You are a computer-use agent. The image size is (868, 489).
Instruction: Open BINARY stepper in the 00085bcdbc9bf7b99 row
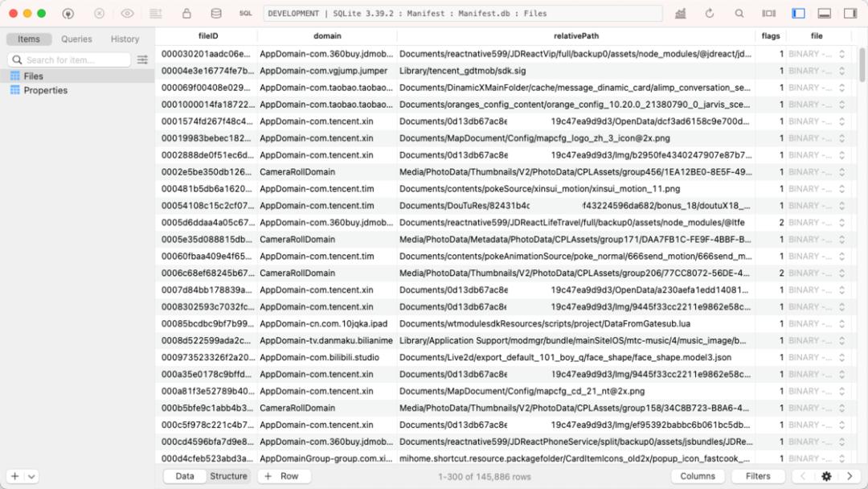click(841, 323)
